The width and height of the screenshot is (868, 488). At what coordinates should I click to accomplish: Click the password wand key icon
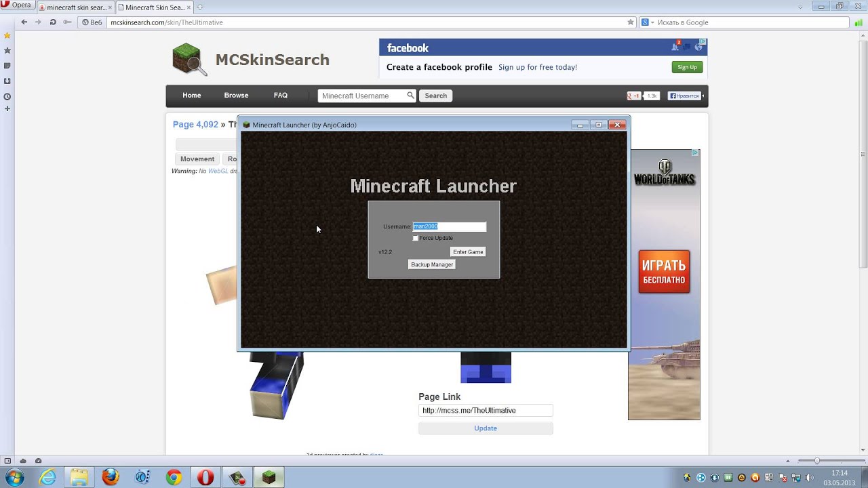coord(67,22)
